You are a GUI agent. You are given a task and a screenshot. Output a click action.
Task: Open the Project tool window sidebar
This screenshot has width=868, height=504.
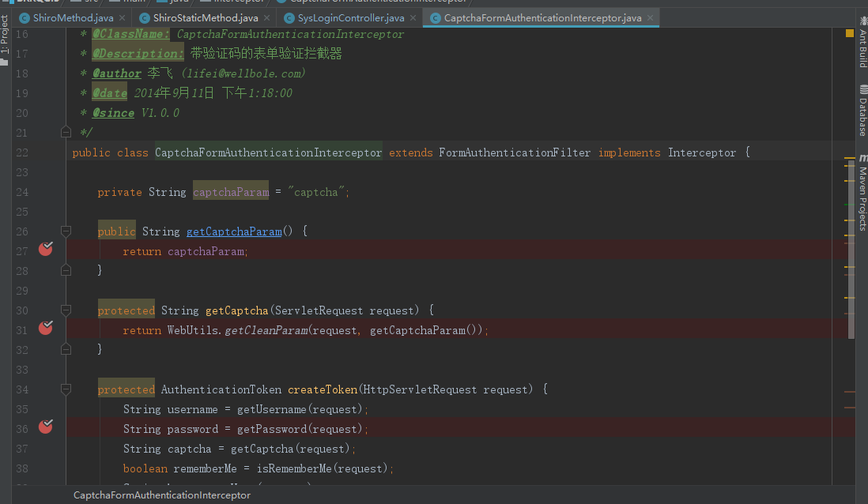point(5,36)
